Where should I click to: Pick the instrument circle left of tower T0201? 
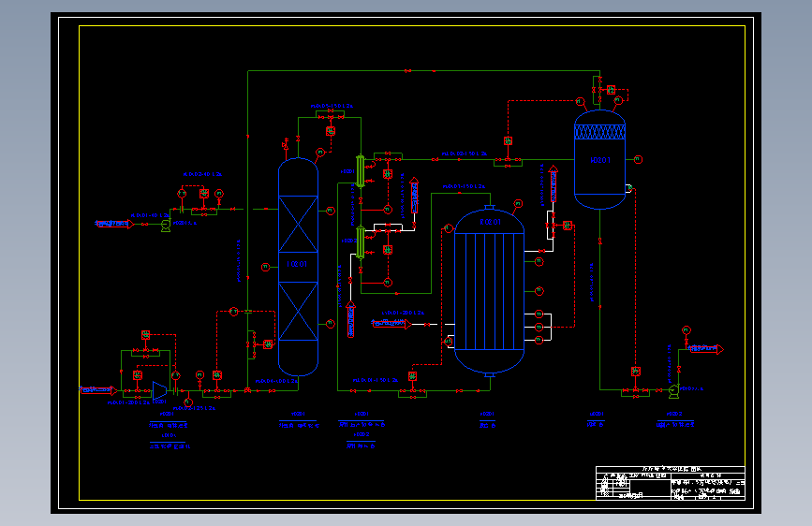point(266,267)
